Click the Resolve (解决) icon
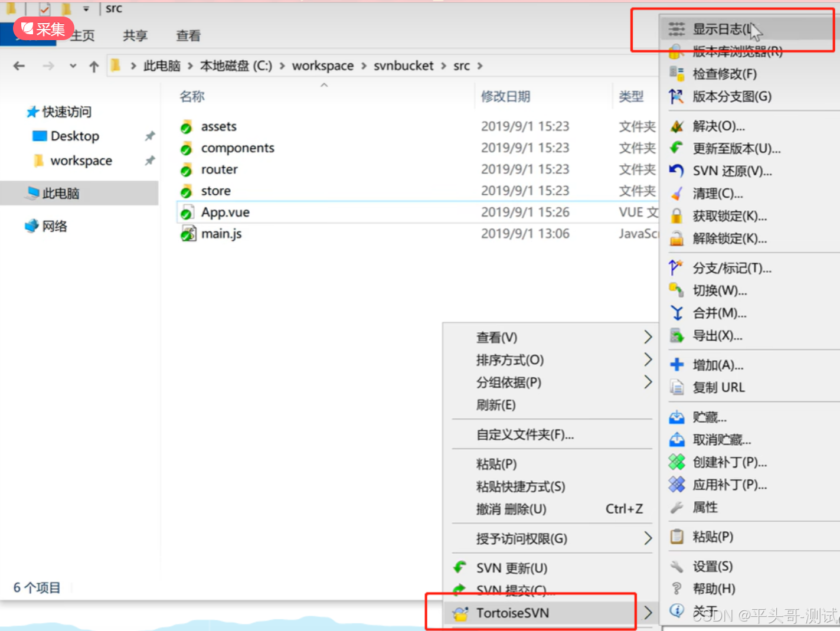This screenshot has width=840, height=631. pos(676,126)
